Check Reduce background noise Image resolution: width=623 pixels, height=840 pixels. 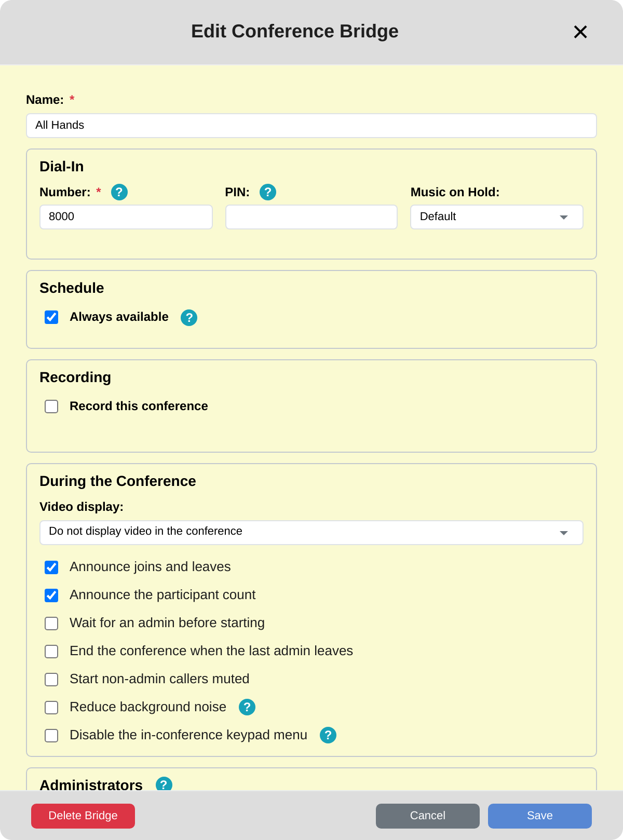[x=51, y=708]
